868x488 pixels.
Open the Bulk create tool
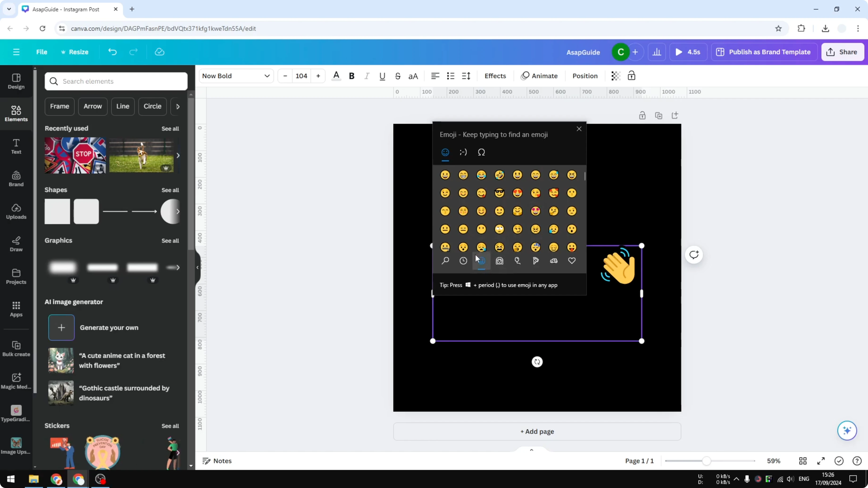16,349
